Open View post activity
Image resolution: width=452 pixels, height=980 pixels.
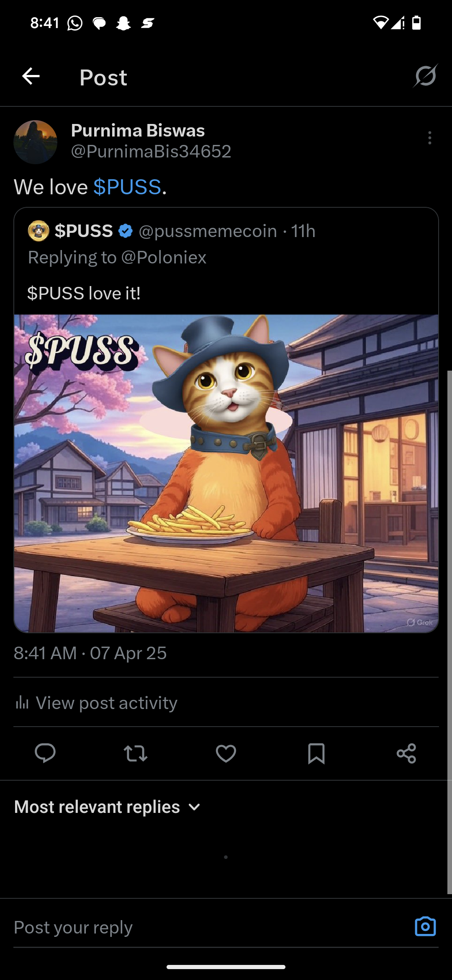96,702
